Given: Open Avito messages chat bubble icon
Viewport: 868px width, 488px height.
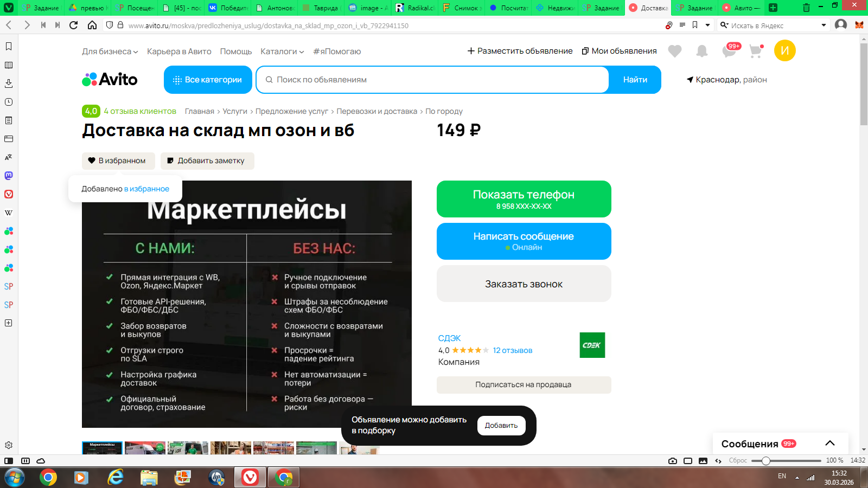Looking at the screenshot, I should [x=730, y=51].
